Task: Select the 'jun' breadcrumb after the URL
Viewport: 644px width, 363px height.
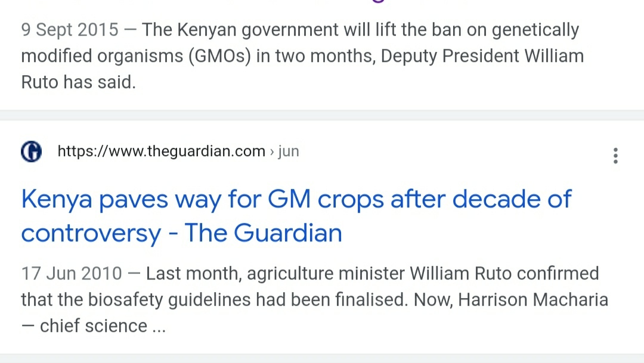Action: pos(289,151)
